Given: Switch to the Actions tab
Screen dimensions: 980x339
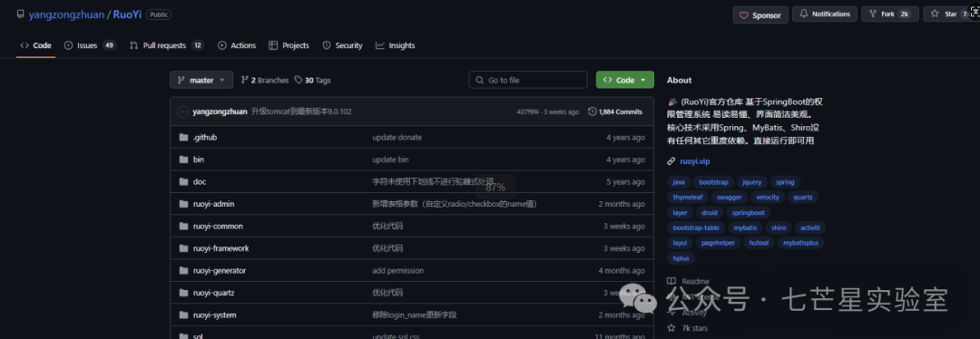Looking at the screenshot, I should 237,45.
